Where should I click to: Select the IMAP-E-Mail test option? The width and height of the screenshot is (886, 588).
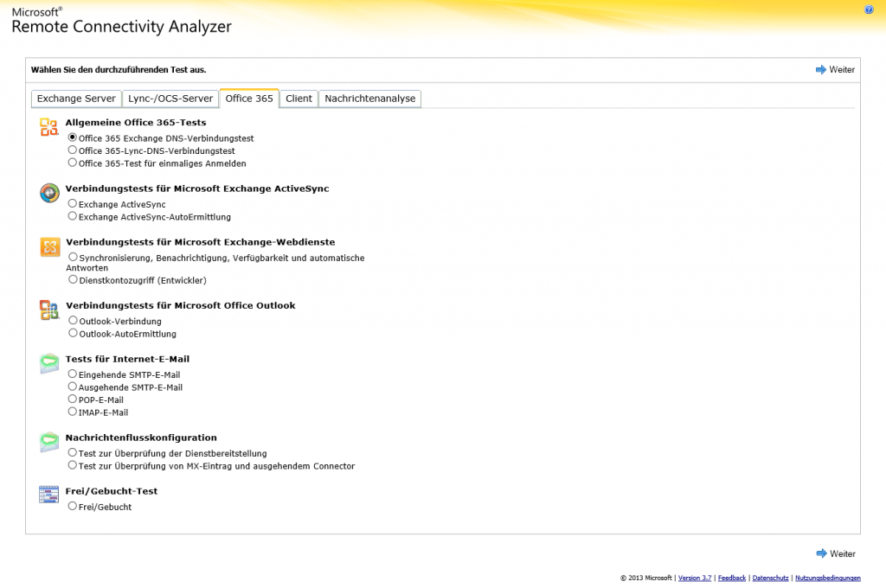pyautogui.click(x=72, y=411)
